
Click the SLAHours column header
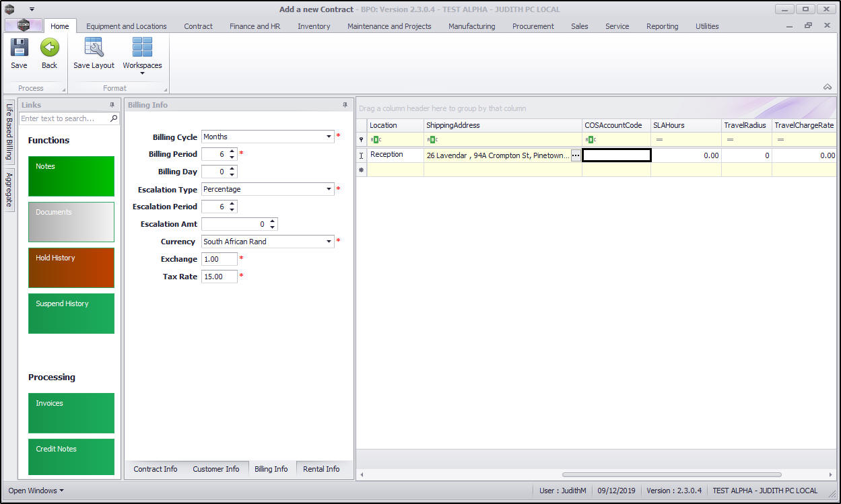tap(685, 125)
